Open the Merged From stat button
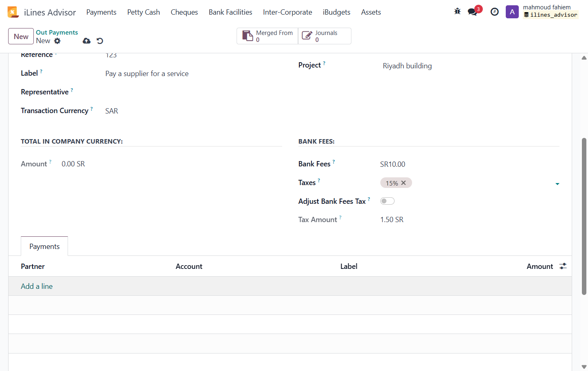Viewport: 588px width, 371px height. (x=268, y=36)
